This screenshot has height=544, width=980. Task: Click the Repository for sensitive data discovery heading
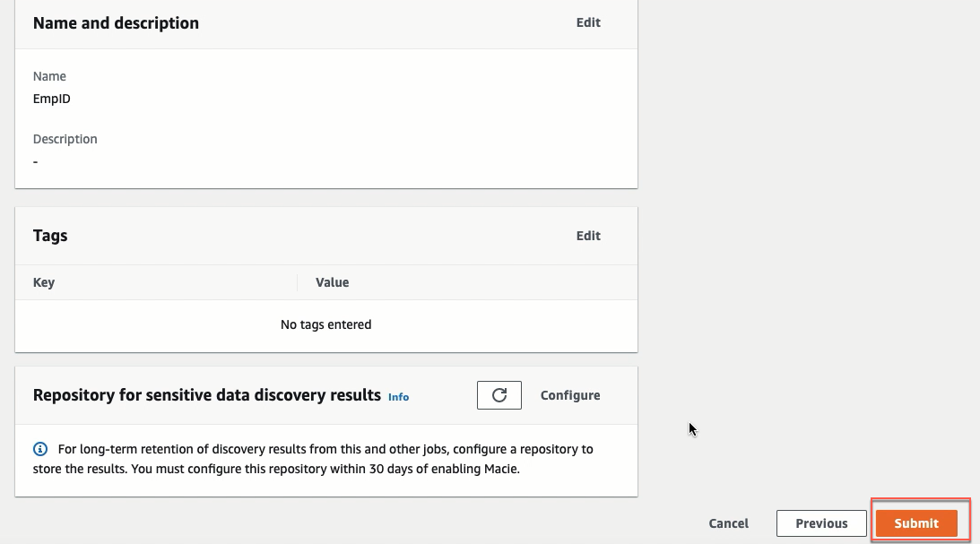(x=207, y=395)
